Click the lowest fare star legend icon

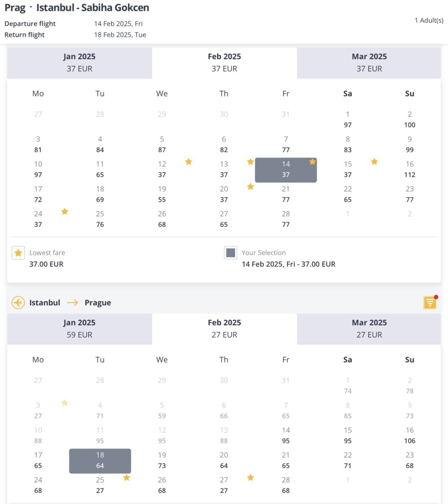point(18,253)
